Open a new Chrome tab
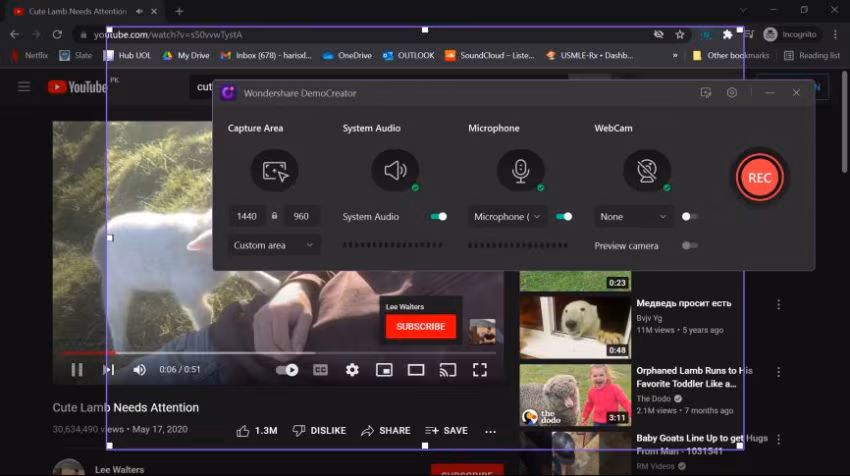This screenshot has width=850, height=476. [179, 11]
